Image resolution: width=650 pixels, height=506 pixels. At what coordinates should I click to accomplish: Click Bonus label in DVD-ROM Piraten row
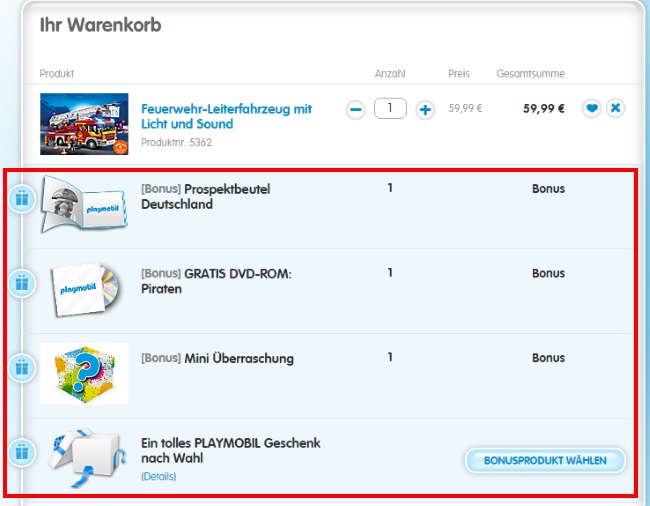(548, 274)
